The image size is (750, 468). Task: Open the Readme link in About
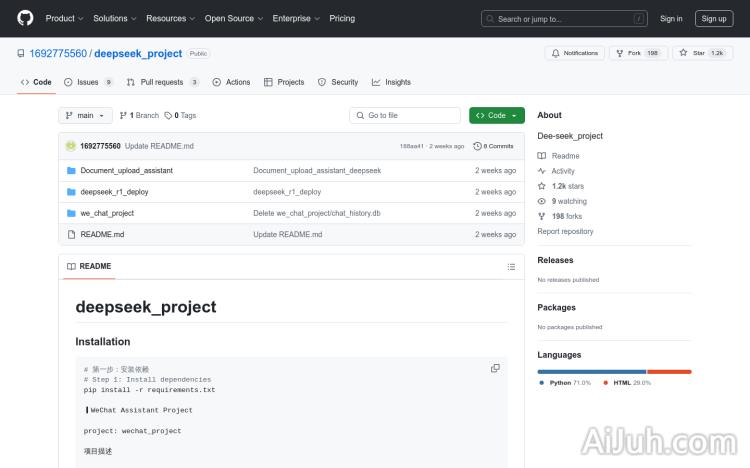click(559, 156)
